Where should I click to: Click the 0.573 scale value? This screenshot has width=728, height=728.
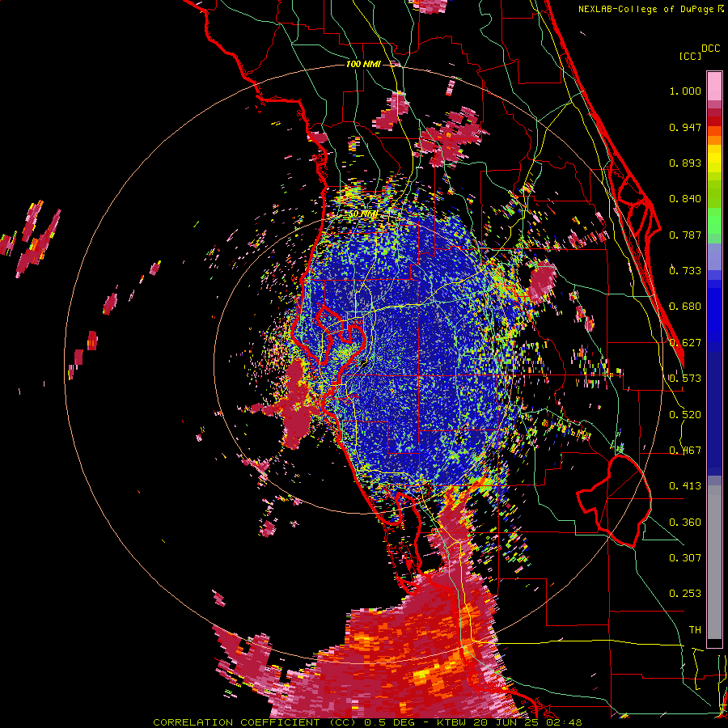pyautogui.click(x=685, y=379)
